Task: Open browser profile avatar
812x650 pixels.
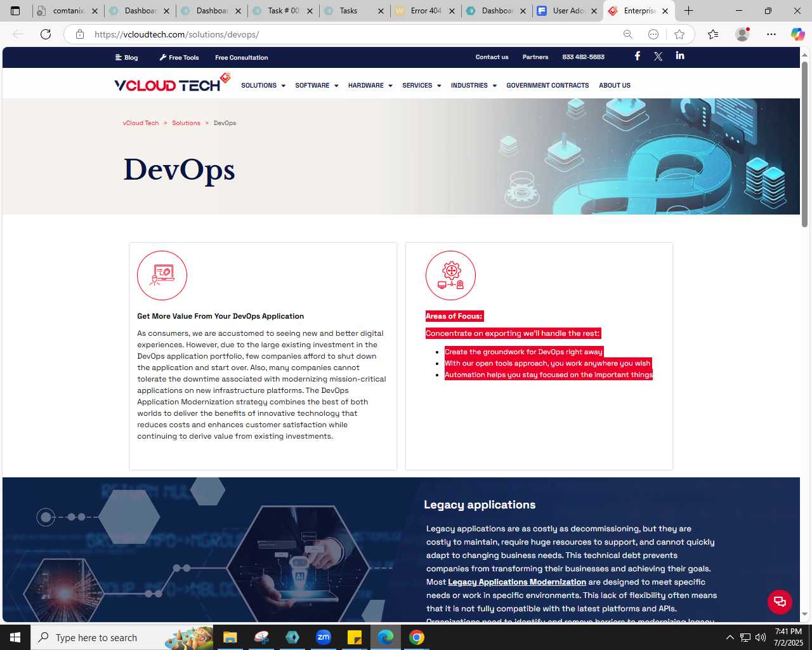Action: click(x=742, y=34)
